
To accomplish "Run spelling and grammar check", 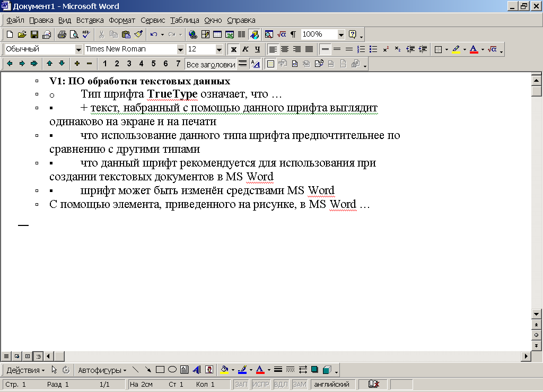I will point(86,34).
